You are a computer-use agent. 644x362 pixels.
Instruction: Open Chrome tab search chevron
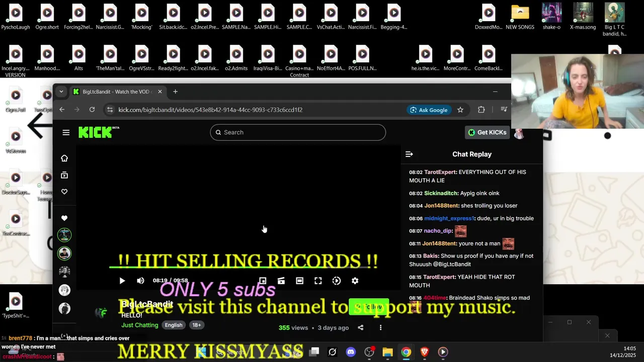61,92
